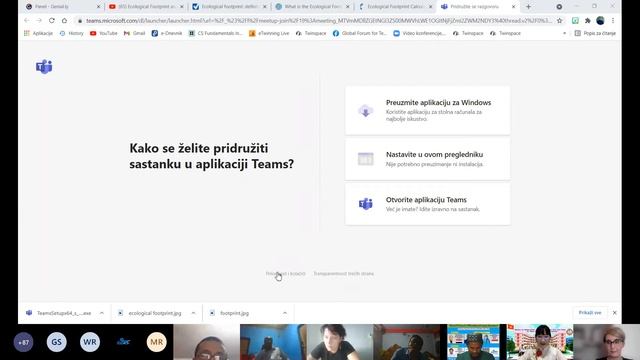
Task: Open the Chrome extensions puzzle icon
Action: tap(588, 20)
